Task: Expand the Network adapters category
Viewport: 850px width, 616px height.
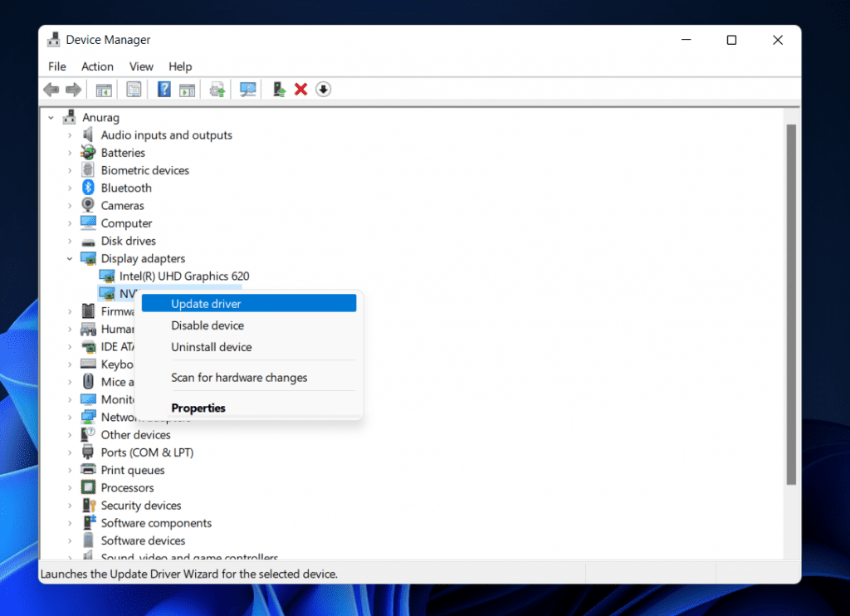Action: tap(71, 417)
